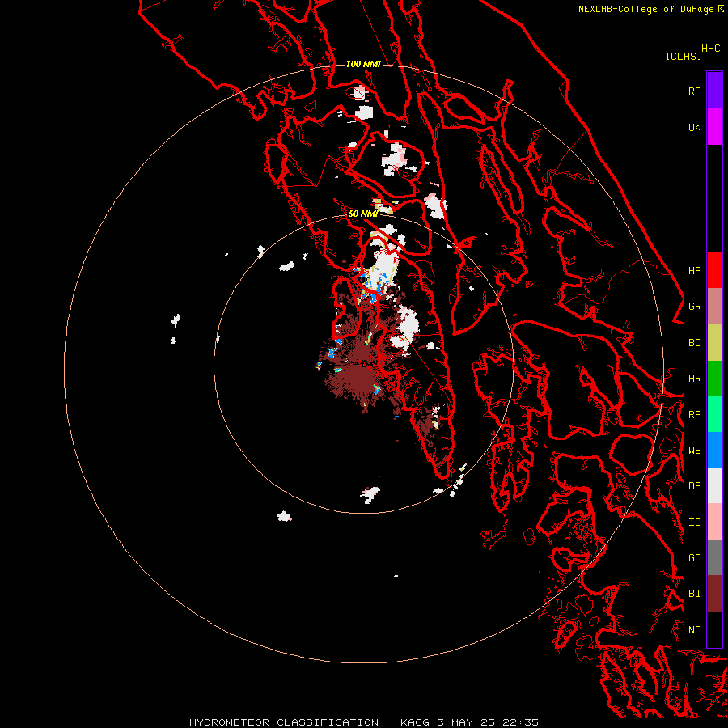Click the RF purple legend color
This screenshot has height=728, width=728.
tap(714, 91)
